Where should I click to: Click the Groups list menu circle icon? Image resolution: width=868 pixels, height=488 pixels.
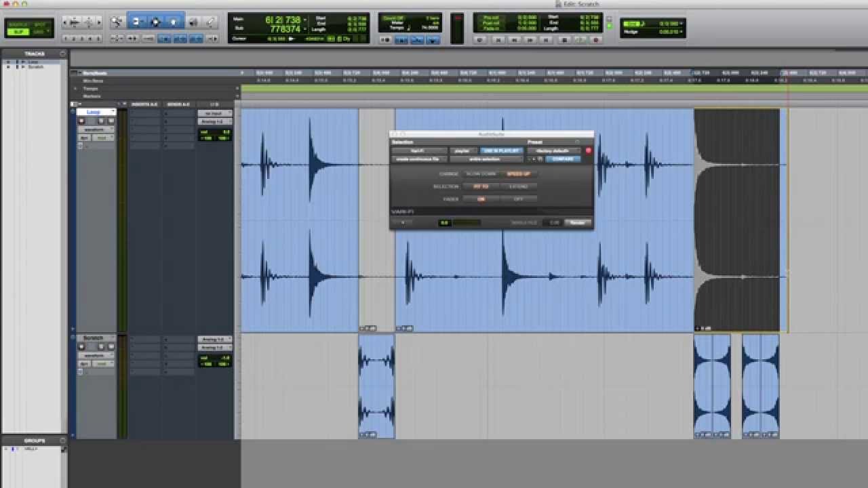click(62, 441)
